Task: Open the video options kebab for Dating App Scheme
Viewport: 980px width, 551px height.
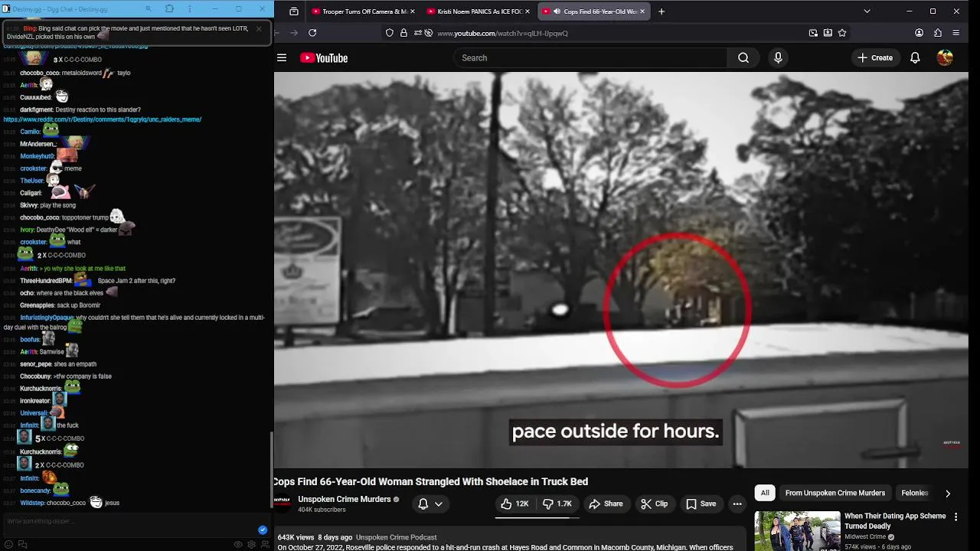Action: pyautogui.click(x=955, y=517)
